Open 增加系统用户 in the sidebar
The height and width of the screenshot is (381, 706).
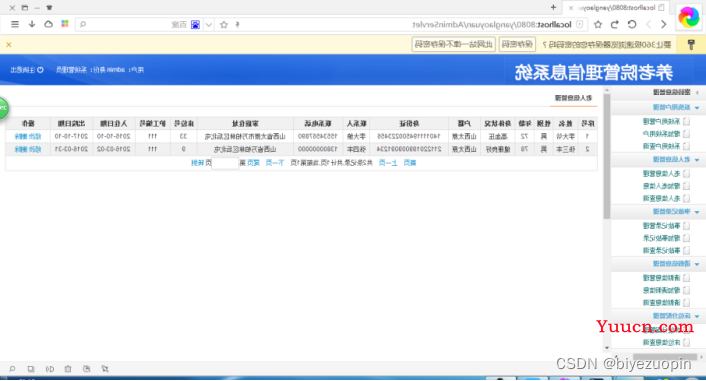(x=661, y=134)
